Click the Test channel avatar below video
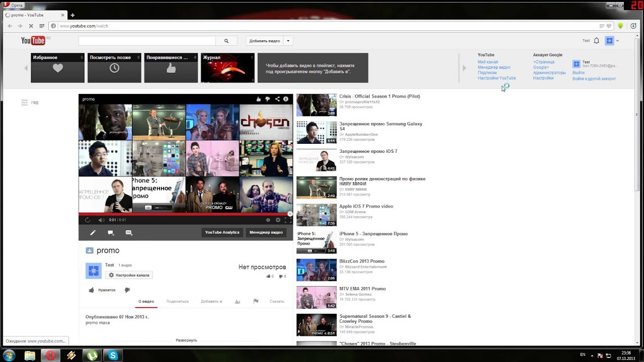The width and height of the screenshot is (644, 362). tap(94, 270)
